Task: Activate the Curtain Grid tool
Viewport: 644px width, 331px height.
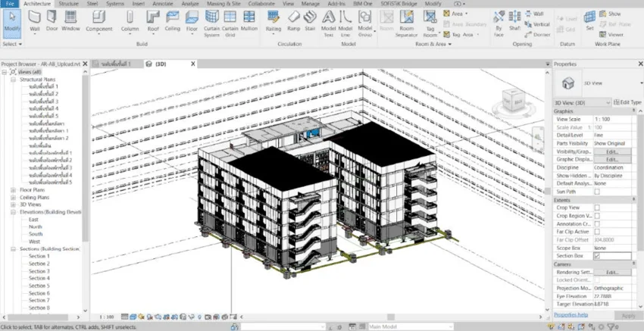Action: 230,23
